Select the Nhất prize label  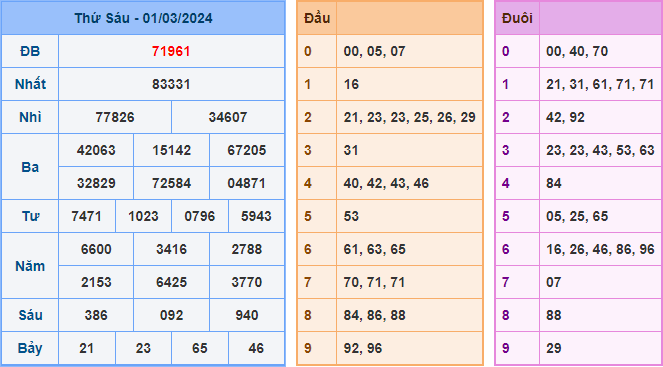(x=30, y=84)
